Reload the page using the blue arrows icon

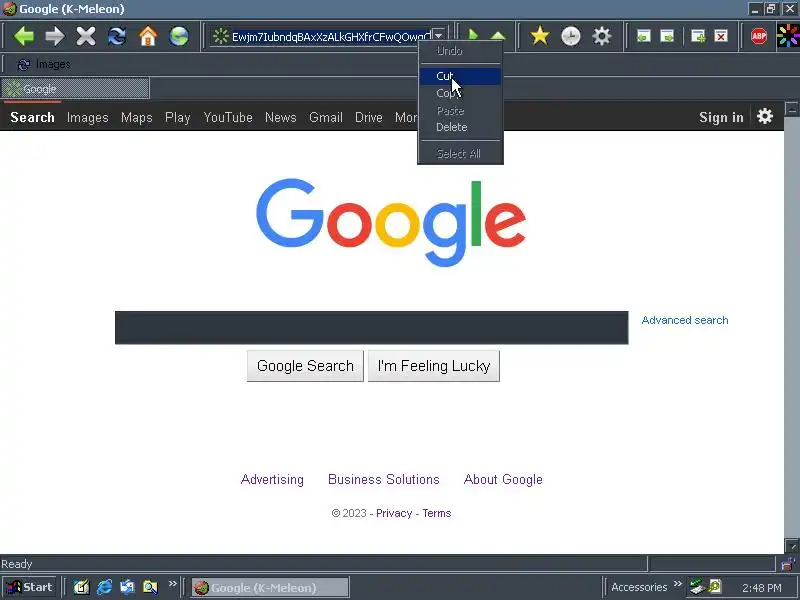pyautogui.click(x=117, y=36)
